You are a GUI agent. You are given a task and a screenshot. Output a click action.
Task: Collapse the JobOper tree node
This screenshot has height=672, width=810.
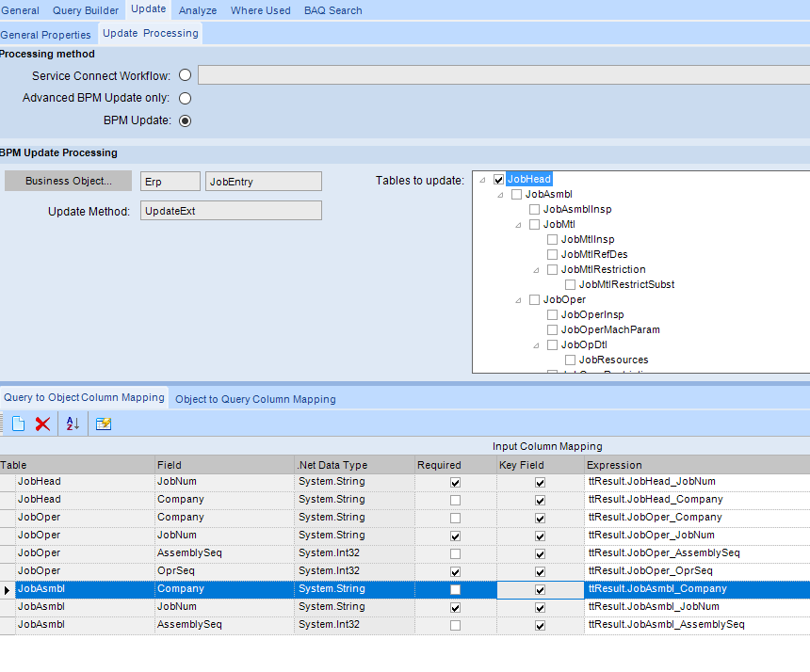pyautogui.click(x=519, y=300)
